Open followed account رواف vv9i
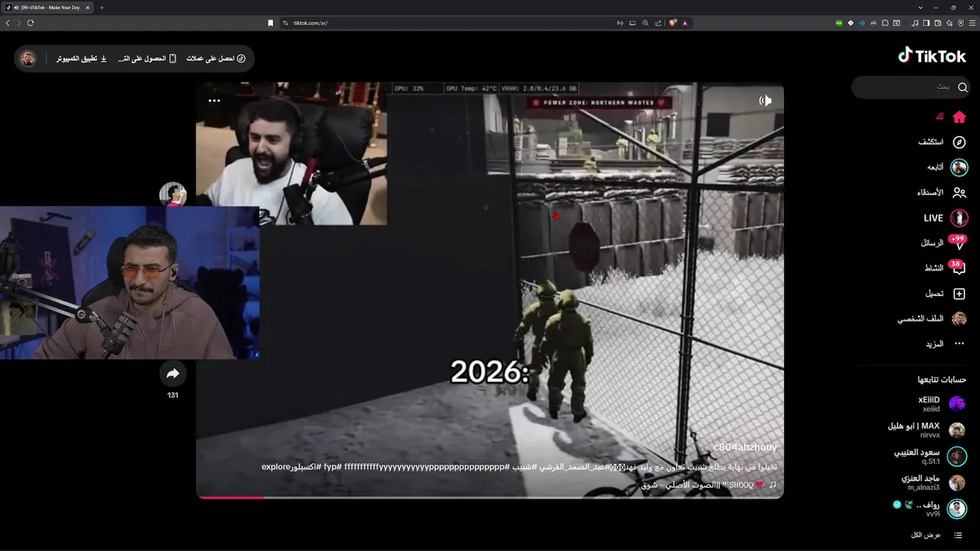This screenshot has width=980, height=551. coord(930,509)
